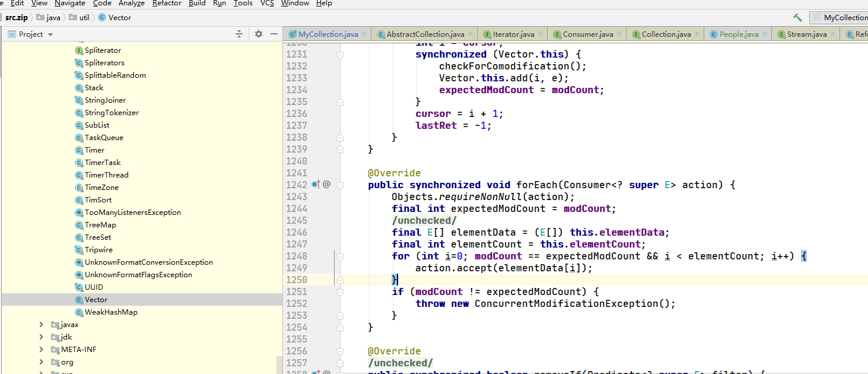
Task: Click the @ annotation gutter icon at line 1242
Action: pyautogui.click(x=326, y=185)
